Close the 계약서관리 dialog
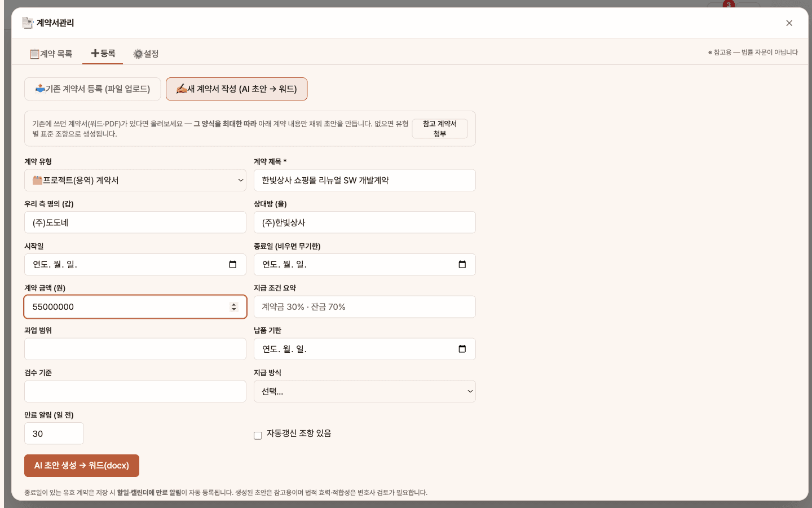Screen dimensions: 812x508 [789, 23]
